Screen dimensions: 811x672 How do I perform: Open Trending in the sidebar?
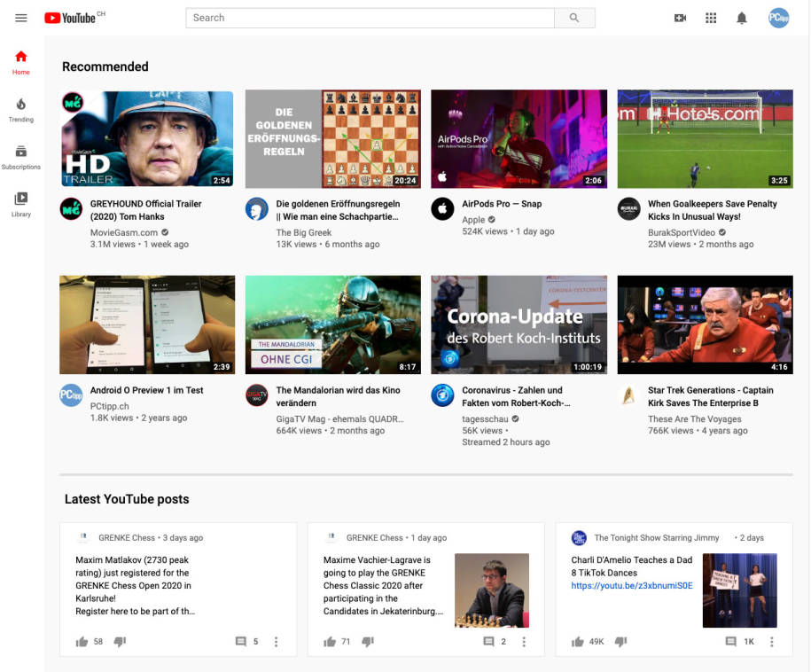tap(20, 110)
